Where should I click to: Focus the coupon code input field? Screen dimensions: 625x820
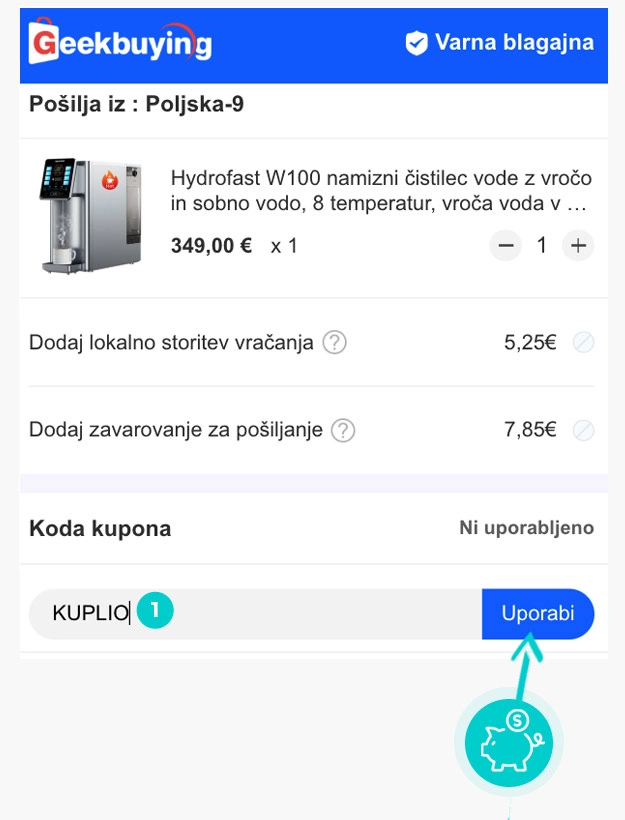pos(300,613)
